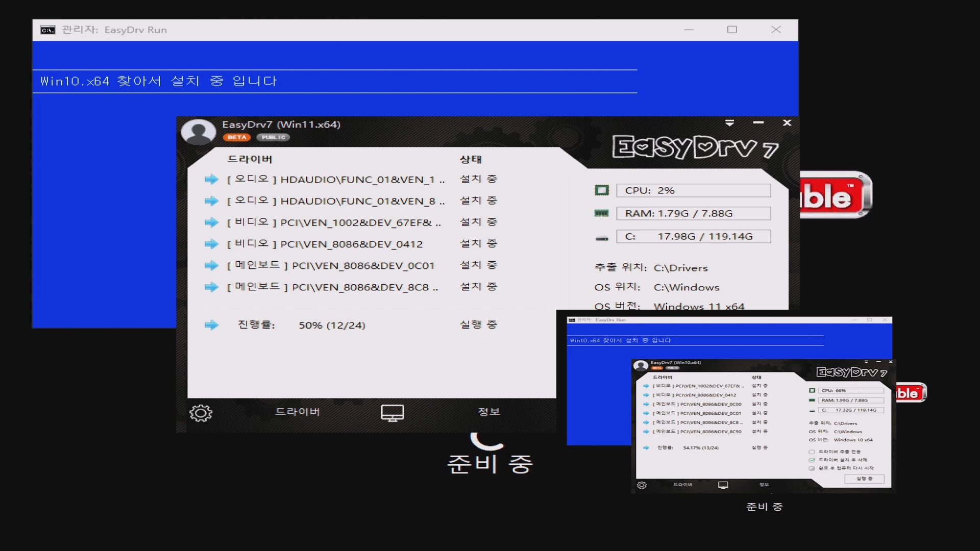
Task: Click the 'CPU: 2%' usage field
Action: click(x=694, y=190)
